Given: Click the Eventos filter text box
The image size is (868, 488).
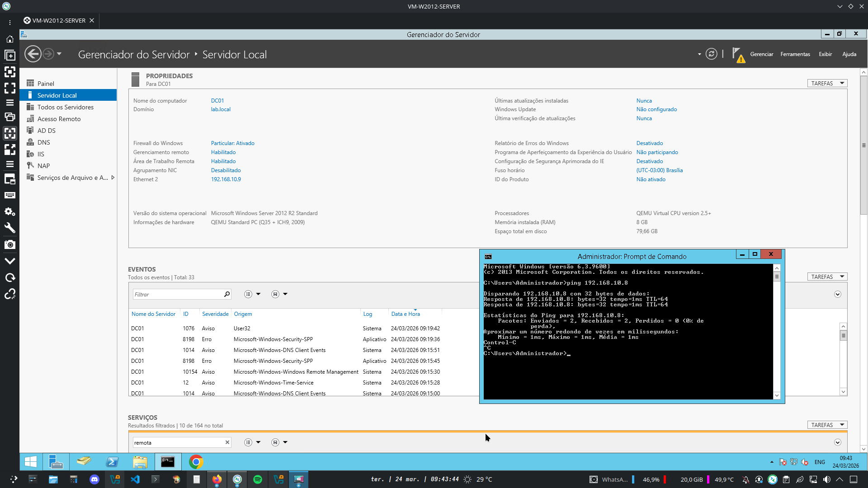Looking at the screenshot, I should click(x=177, y=295).
